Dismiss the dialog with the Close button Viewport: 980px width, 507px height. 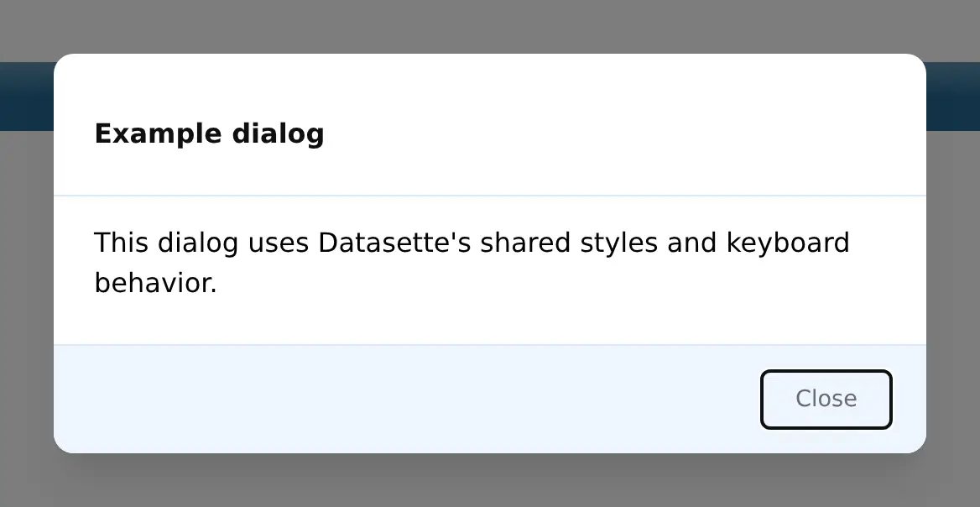point(826,400)
